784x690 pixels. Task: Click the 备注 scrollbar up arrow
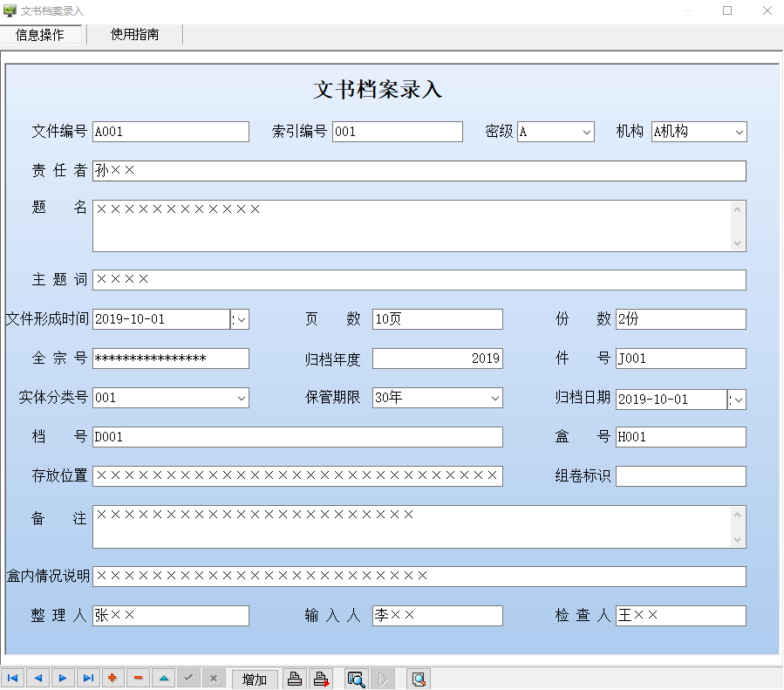pyautogui.click(x=738, y=515)
